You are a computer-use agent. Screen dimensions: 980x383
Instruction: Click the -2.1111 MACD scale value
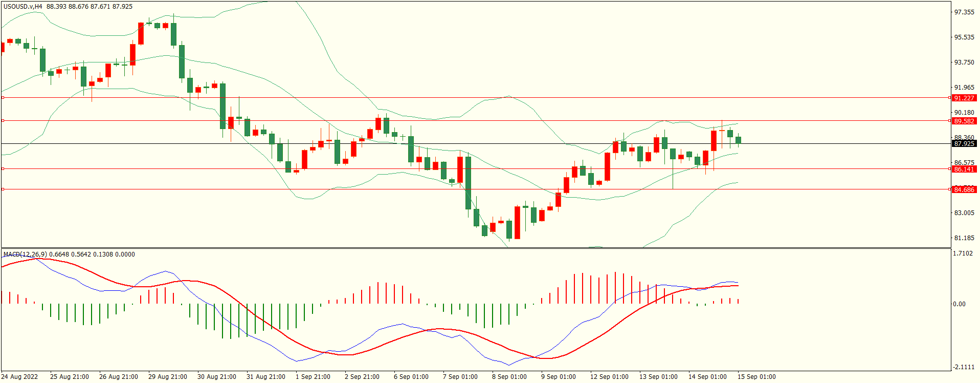click(963, 367)
